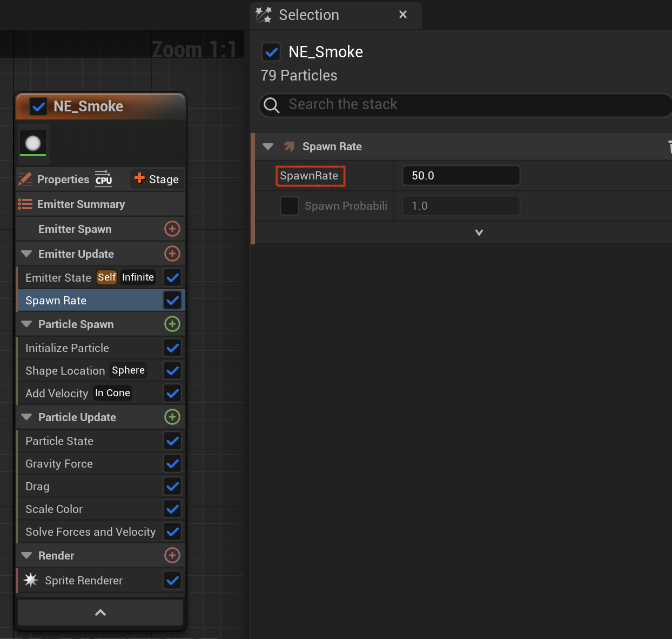Screen dimensions: 672x639
Task: Collapse the Render group
Action: (x=26, y=555)
